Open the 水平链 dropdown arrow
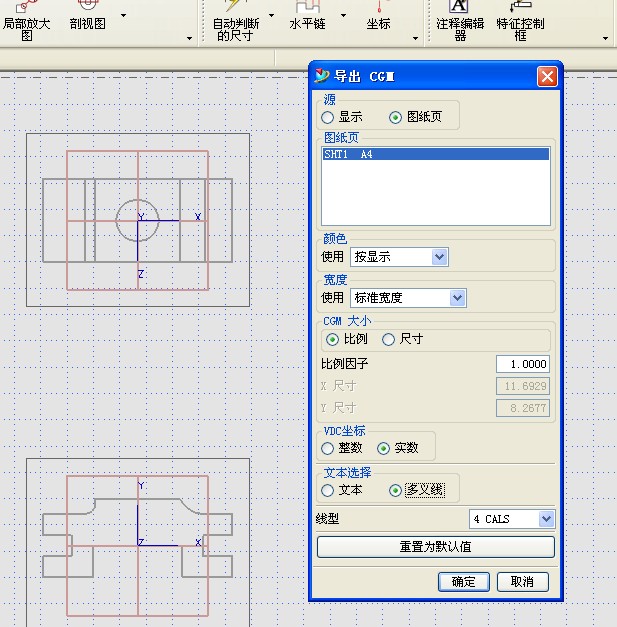The height and width of the screenshot is (627, 617). (343, 16)
